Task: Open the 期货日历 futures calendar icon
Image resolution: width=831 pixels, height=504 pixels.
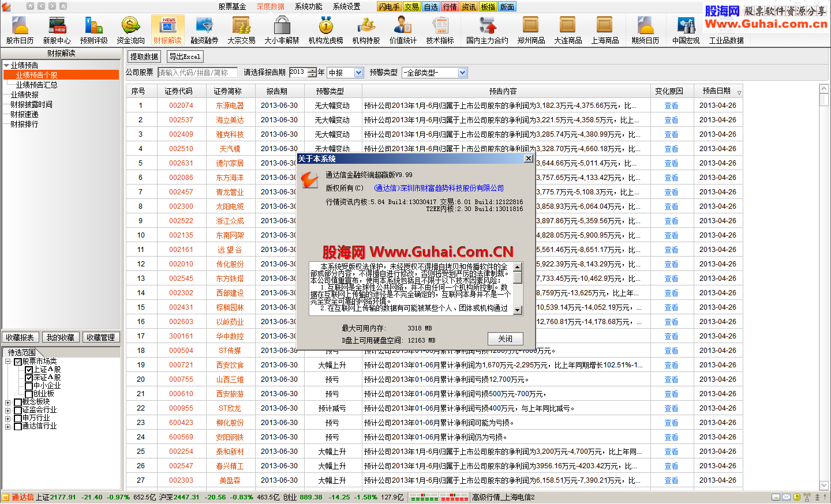Action: (645, 30)
